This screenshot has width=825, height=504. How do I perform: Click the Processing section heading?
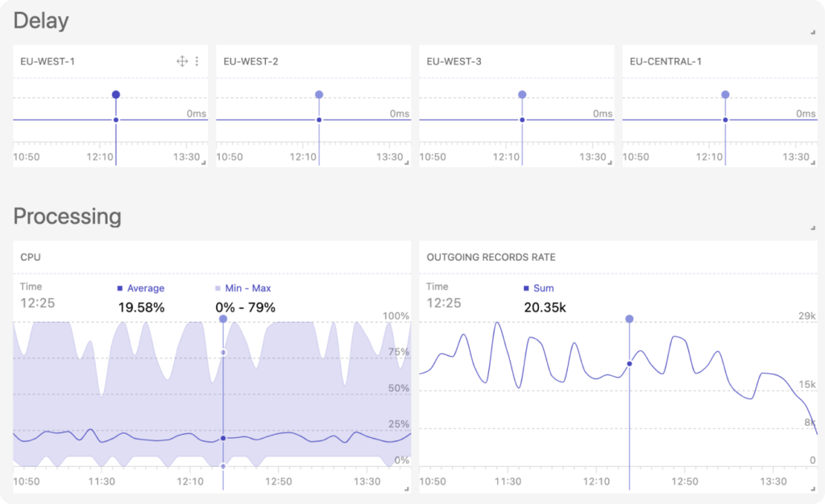click(67, 217)
